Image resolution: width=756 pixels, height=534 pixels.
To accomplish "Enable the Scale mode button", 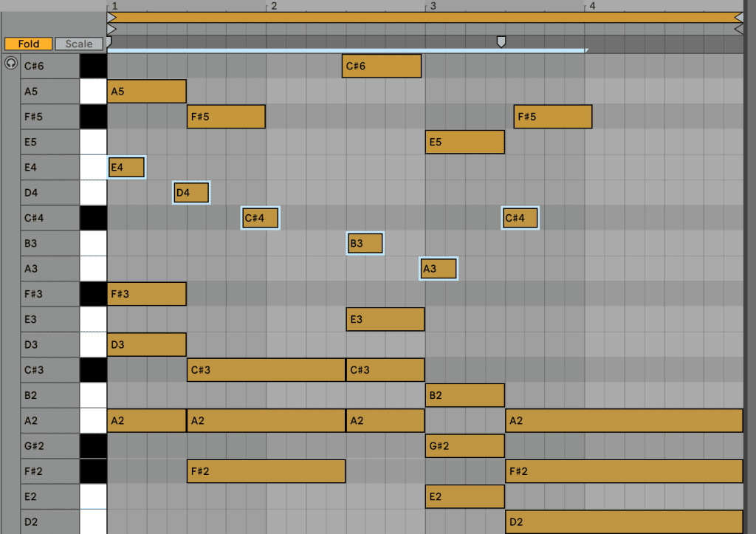I will (79, 44).
